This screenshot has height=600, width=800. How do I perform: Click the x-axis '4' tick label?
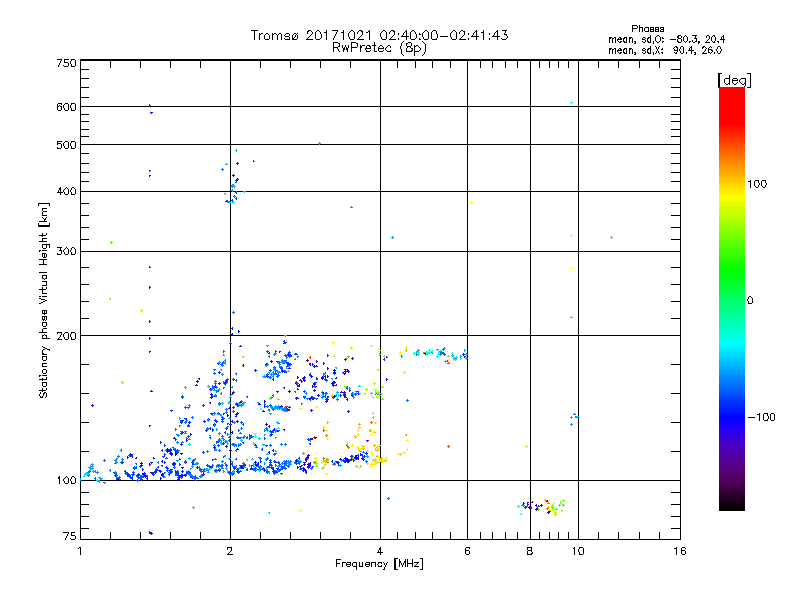[x=380, y=551]
